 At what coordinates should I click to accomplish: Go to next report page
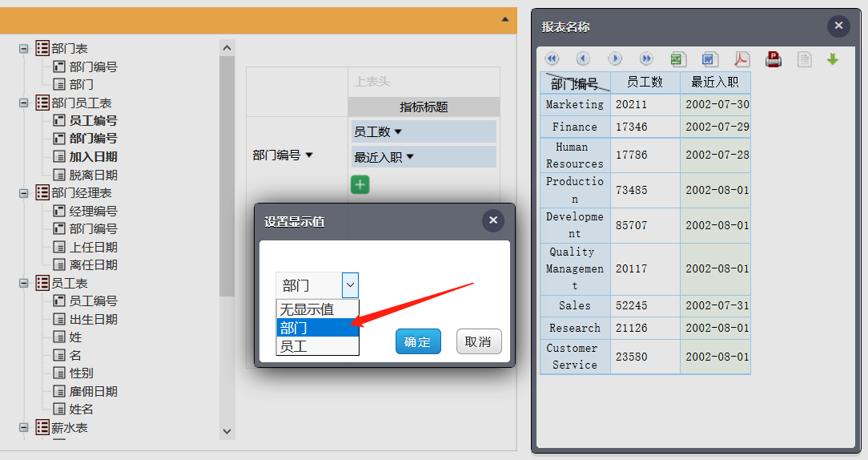pyautogui.click(x=614, y=59)
